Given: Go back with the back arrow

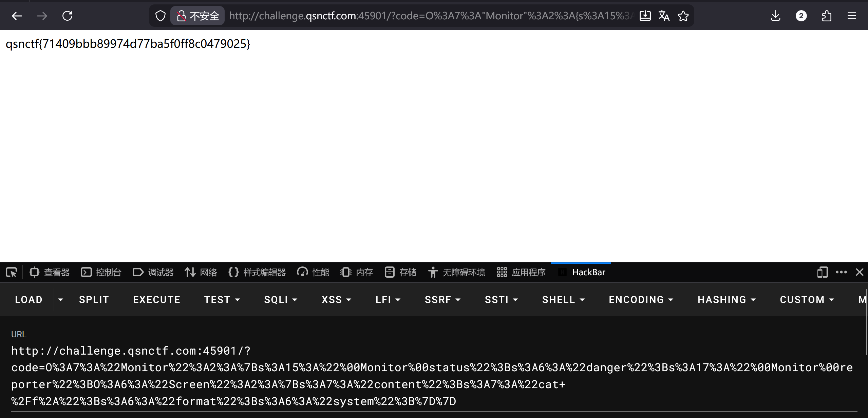Looking at the screenshot, I should [x=17, y=16].
